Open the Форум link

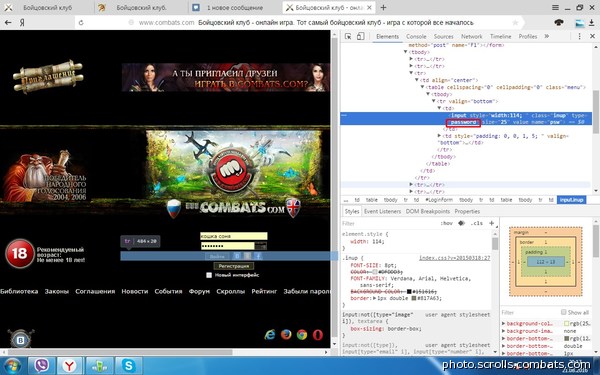tap(199, 291)
